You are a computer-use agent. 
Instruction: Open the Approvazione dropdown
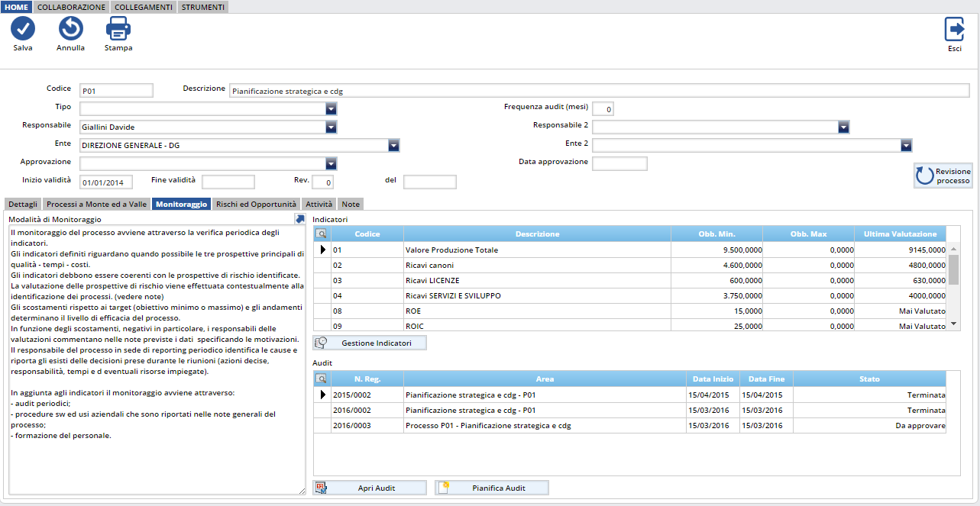point(331,163)
